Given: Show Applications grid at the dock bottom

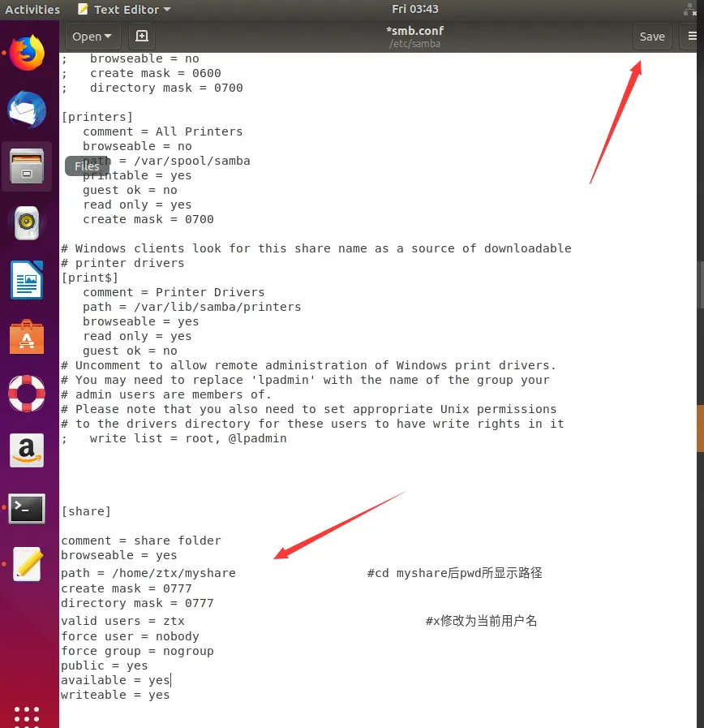Looking at the screenshot, I should click(x=27, y=716).
